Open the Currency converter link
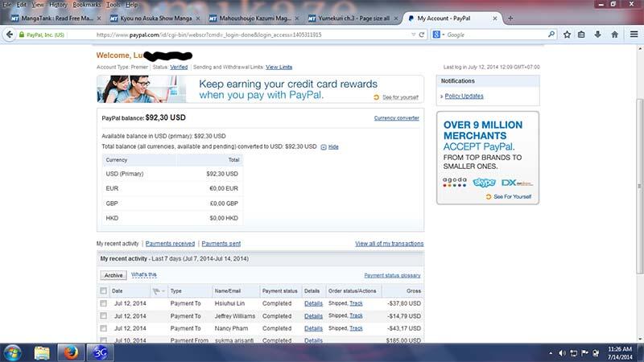This screenshot has height=362, width=644. pos(396,117)
